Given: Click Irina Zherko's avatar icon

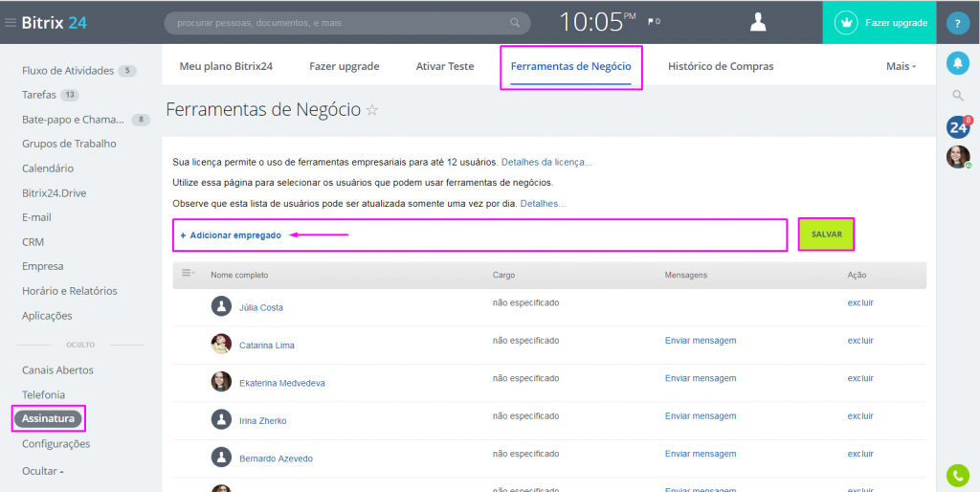Looking at the screenshot, I should point(221,419).
